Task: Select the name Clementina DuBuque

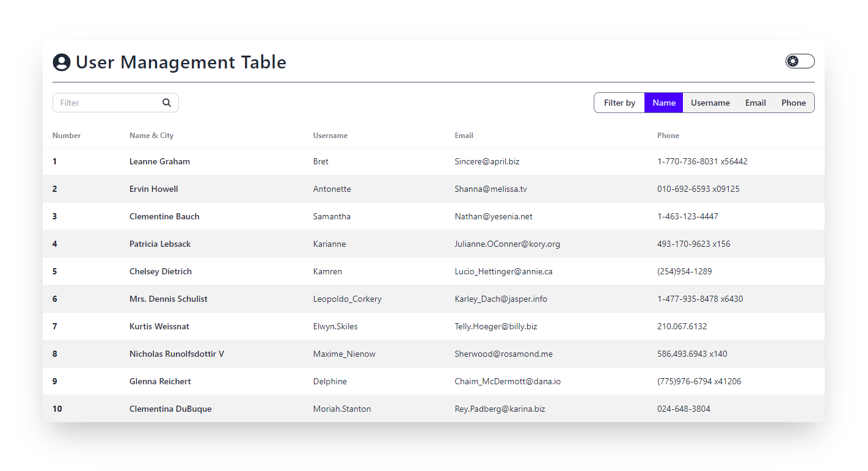Action: (x=170, y=409)
